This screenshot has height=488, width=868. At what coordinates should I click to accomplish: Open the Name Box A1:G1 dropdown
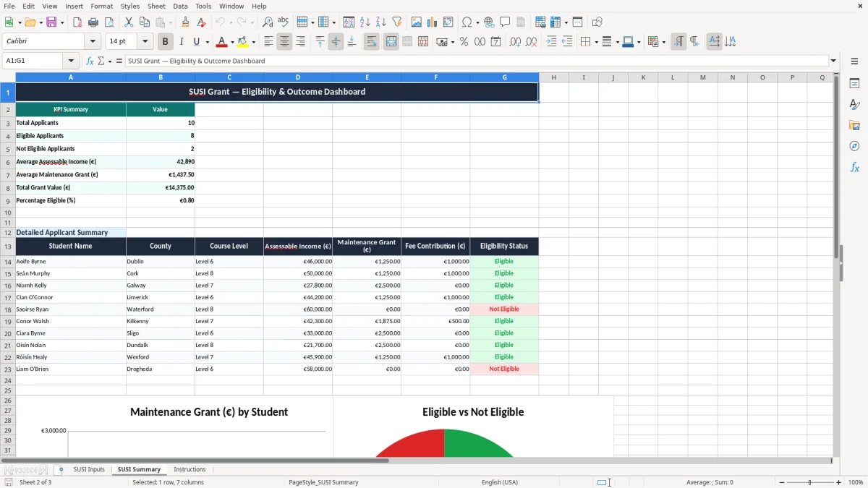point(71,61)
